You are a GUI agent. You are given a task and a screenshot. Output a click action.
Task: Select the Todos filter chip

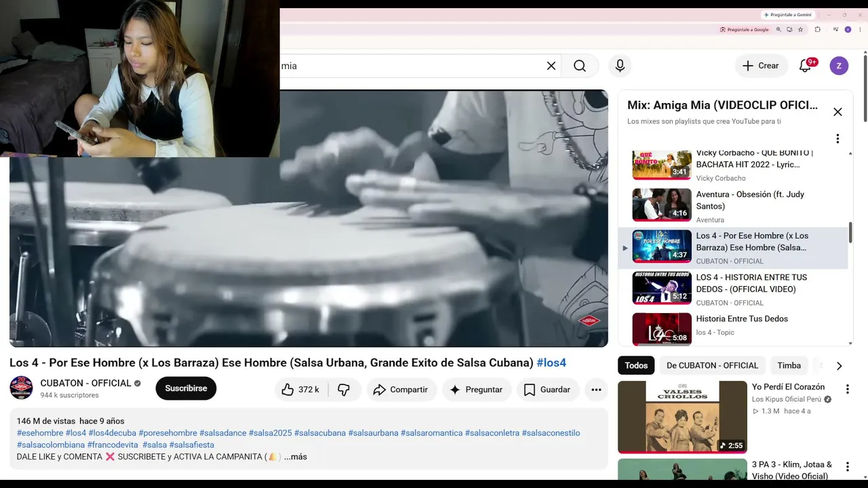636,365
